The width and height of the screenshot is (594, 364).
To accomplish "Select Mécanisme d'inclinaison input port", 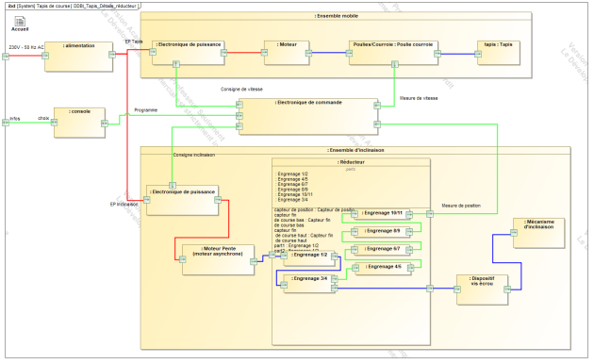I will (514, 233).
